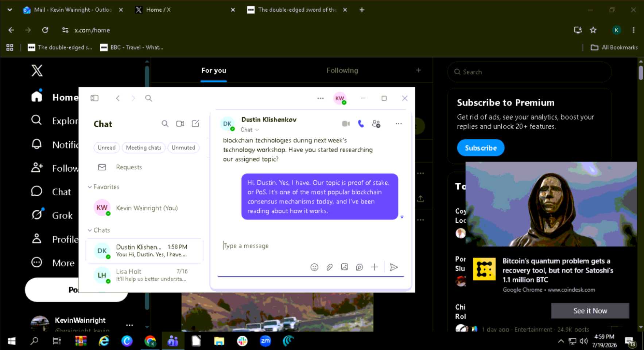
Task: Switch to The double-edged sword browser tab
Action: click(297, 10)
